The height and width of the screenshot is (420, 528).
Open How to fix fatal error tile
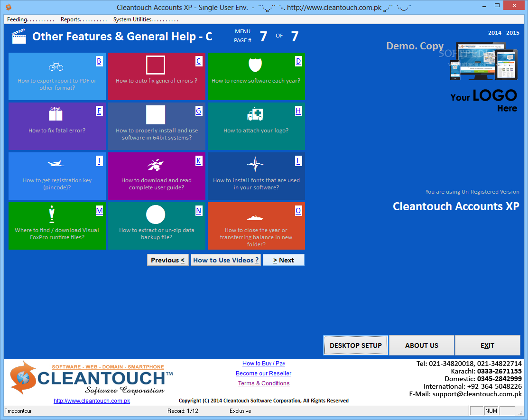pyautogui.click(x=57, y=126)
